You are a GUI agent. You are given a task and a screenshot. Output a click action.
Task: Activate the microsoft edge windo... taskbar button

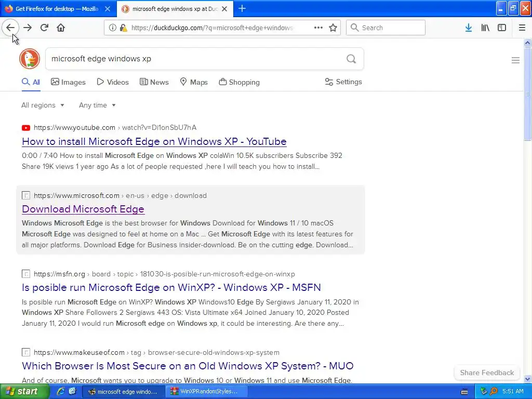coord(124,392)
